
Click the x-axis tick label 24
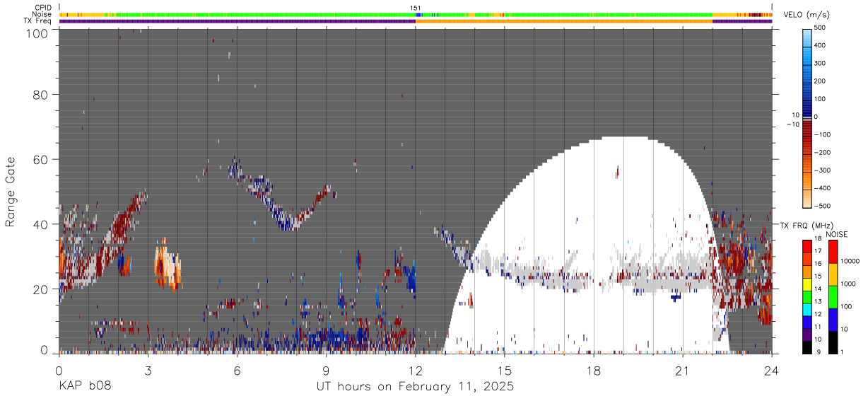772,370
